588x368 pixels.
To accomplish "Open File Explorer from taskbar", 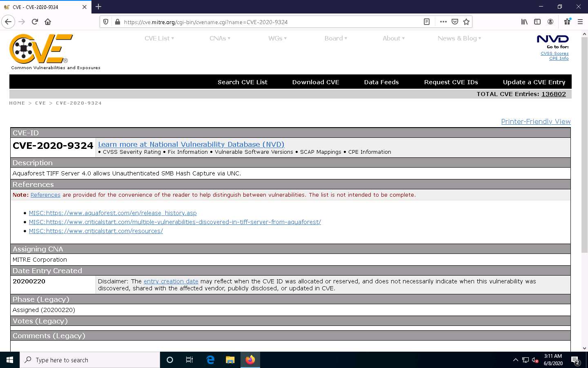I will (230, 360).
